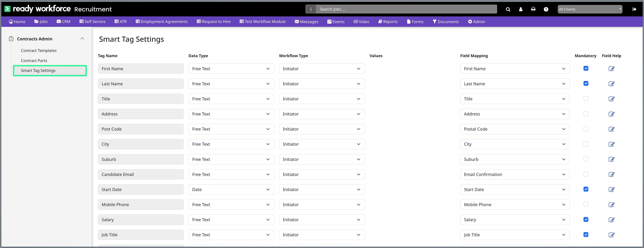Edit field help for Suburb row
The image size is (644, 248).
611,159
